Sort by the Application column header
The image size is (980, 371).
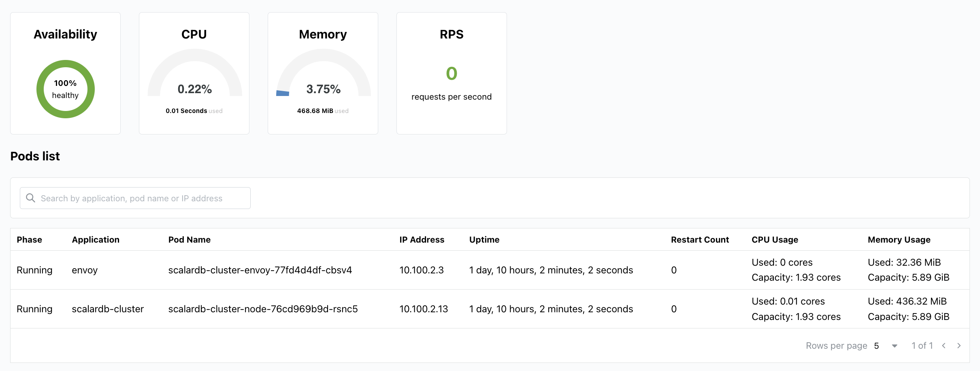click(96, 239)
